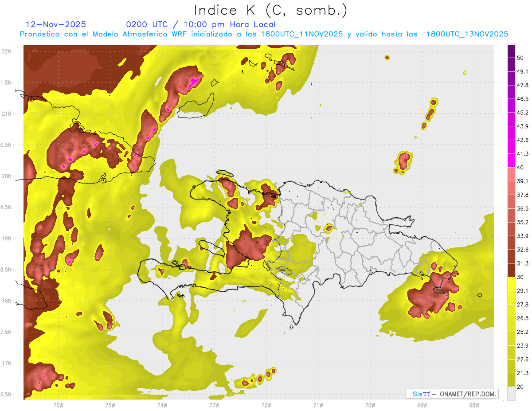Click the "73W" longitude label

click(x=214, y=405)
